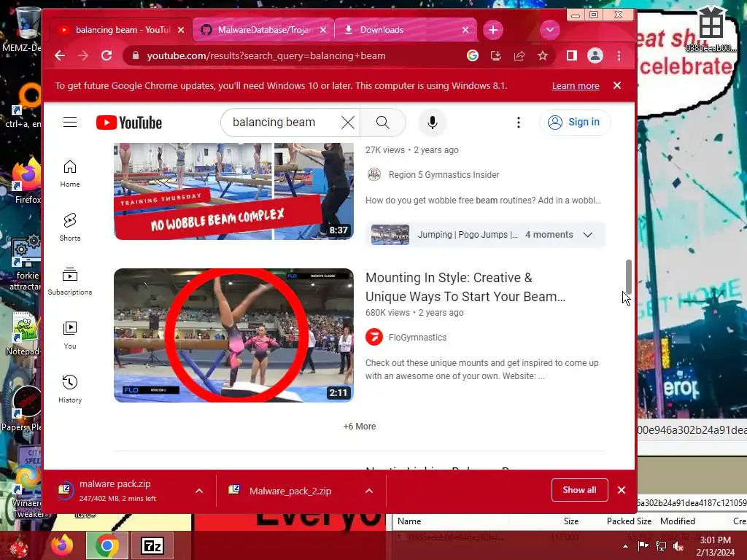Image resolution: width=747 pixels, height=560 pixels.
Task: Click the Firefox taskbar icon
Action: [62, 545]
